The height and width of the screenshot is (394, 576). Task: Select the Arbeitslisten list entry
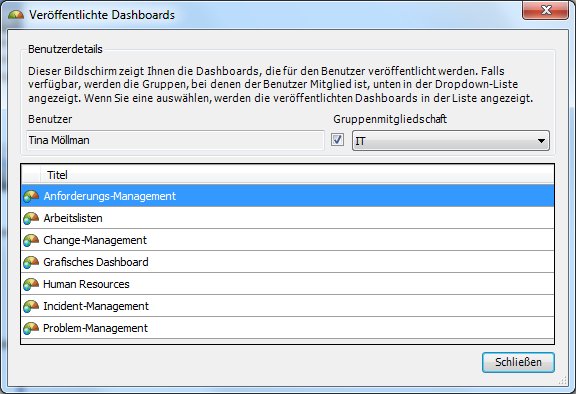288,218
